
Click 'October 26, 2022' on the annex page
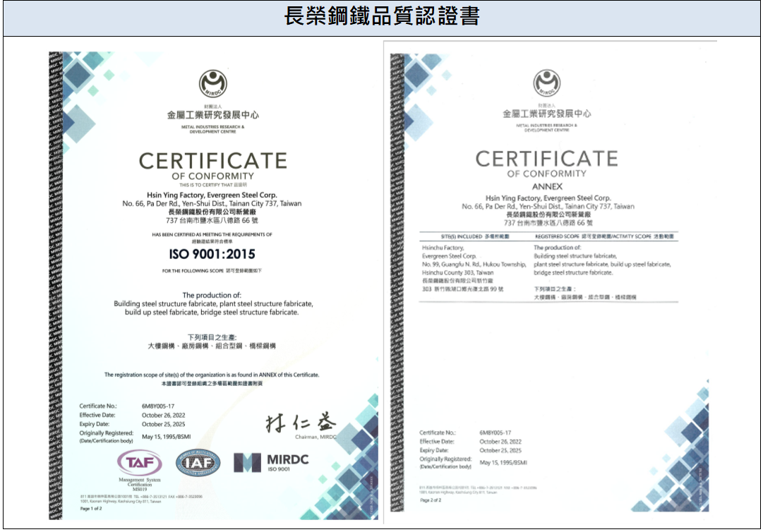pyautogui.click(x=500, y=442)
